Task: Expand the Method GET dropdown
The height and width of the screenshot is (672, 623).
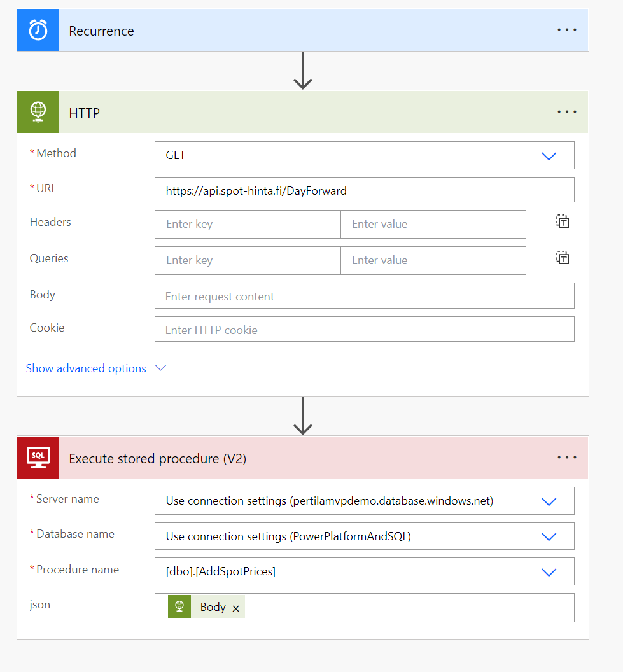Action: click(549, 155)
